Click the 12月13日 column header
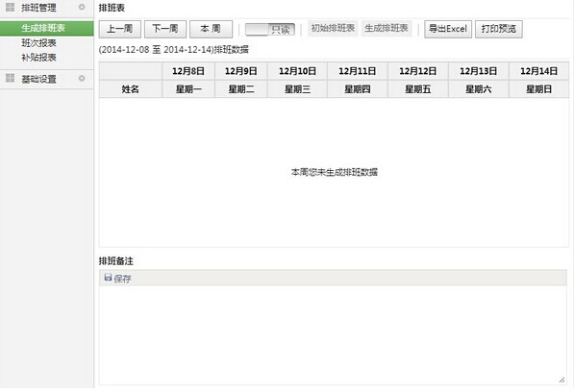 click(479, 71)
